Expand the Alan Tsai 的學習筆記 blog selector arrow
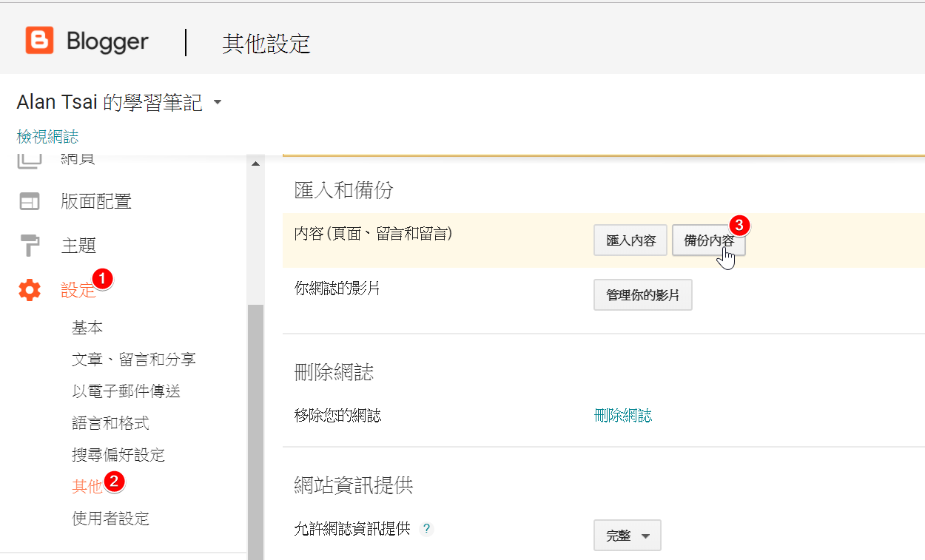This screenshot has width=925, height=560. [x=218, y=102]
